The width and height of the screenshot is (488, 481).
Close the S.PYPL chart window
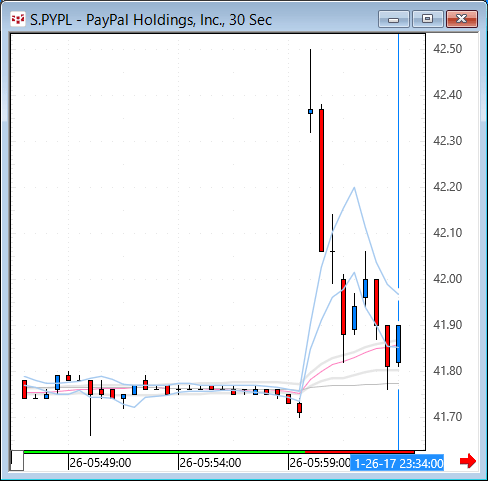point(462,19)
